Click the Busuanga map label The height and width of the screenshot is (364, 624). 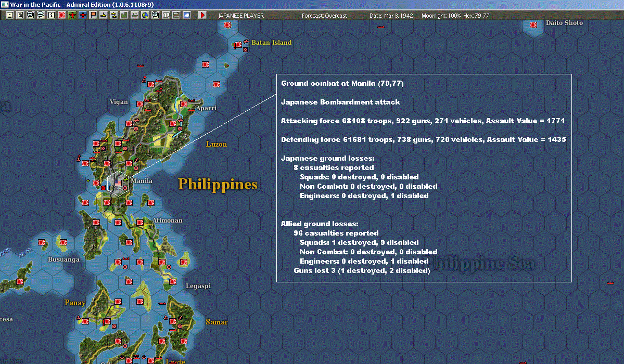point(63,259)
